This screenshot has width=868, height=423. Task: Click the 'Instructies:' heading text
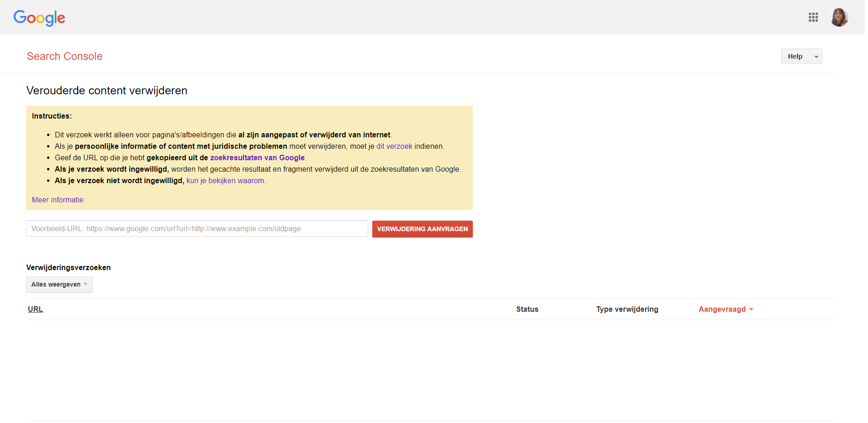(x=52, y=116)
